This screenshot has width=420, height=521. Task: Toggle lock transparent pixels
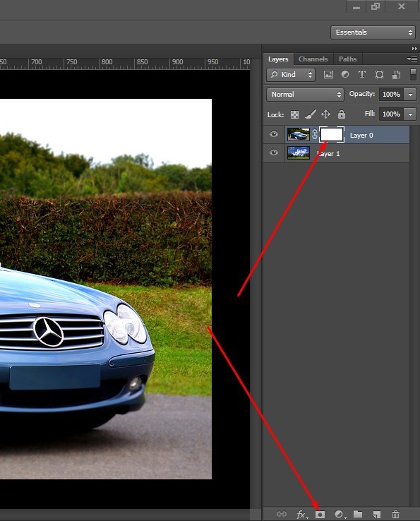(294, 114)
